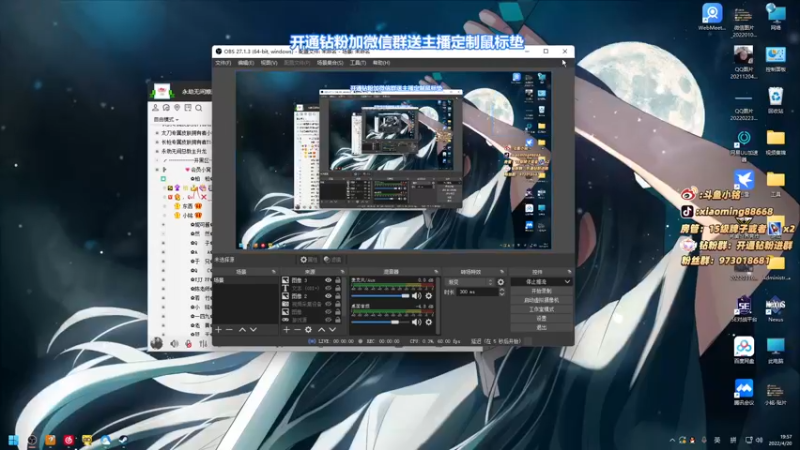Pop out the 控件 dock panel
The width and height of the screenshot is (800, 450).
pyautogui.click(x=569, y=272)
